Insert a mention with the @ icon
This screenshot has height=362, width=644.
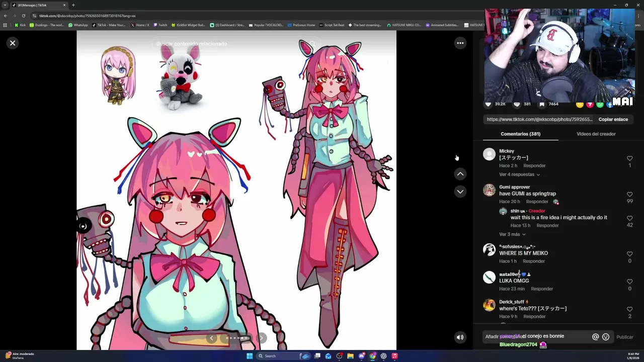(595, 337)
